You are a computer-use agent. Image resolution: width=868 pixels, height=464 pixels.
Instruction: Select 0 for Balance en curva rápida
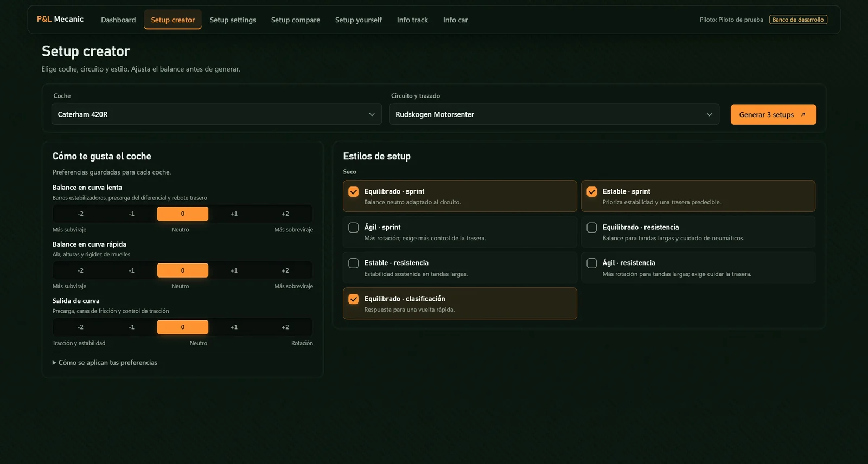pos(183,270)
